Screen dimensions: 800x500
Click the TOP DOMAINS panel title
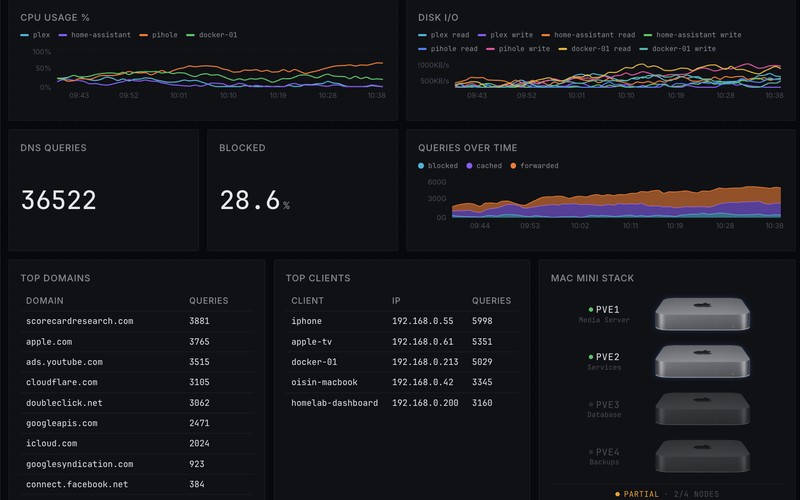(x=56, y=278)
